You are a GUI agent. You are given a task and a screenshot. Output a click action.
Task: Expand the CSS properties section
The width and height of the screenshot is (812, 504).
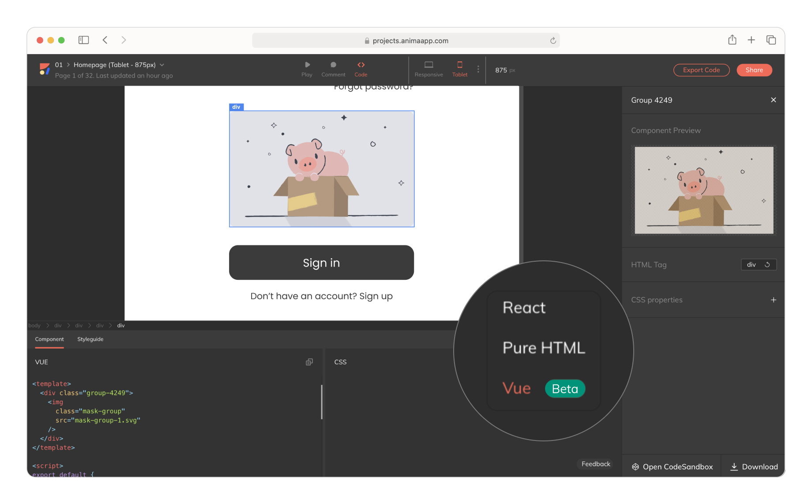(773, 300)
